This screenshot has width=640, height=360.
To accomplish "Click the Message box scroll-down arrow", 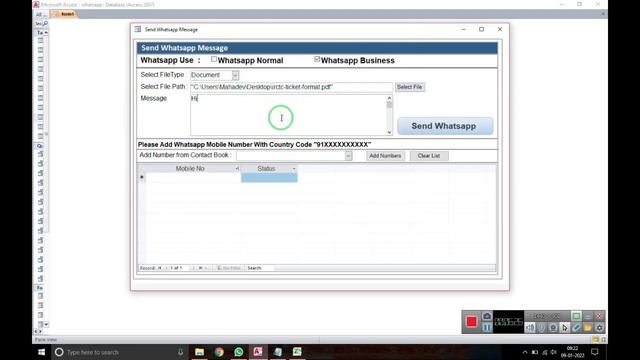I will 389,132.
